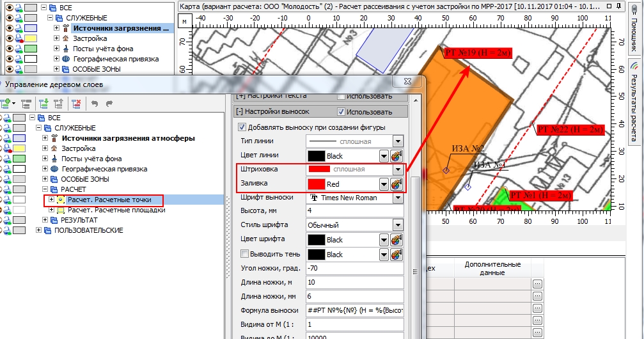
Task: Click ellipsis button in third Дополнительные данные row
Action: [x=537, y=308]
